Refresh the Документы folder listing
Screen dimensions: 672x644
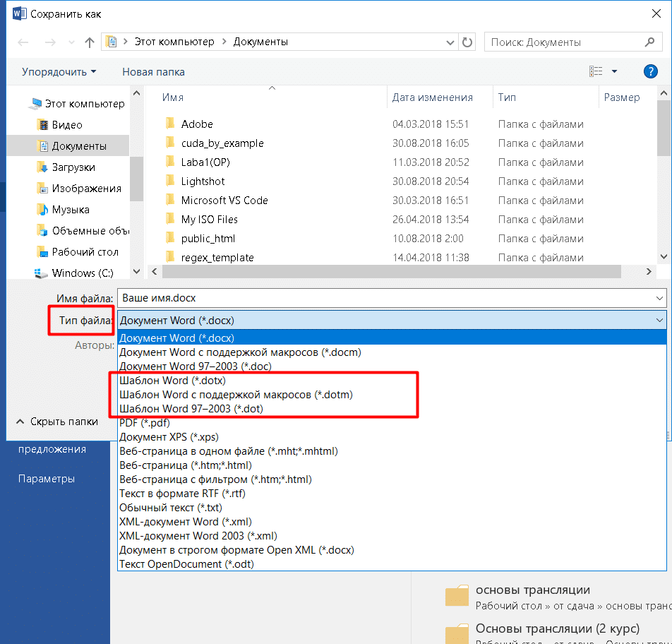tap(467, 42)
